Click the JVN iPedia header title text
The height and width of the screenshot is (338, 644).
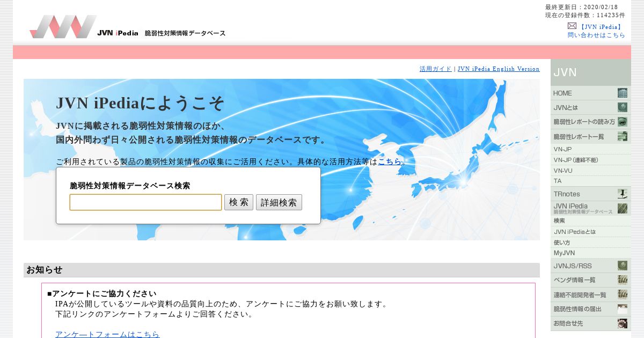click(x=118, y=33)
